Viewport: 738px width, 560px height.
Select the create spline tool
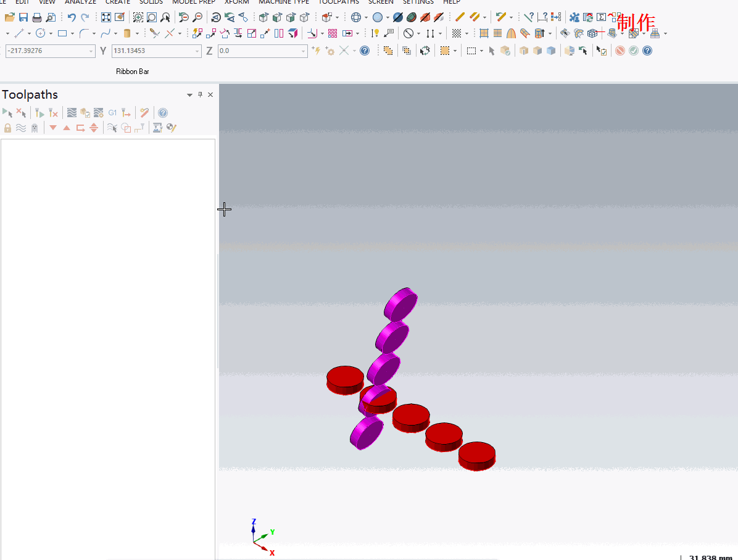[x=106, y=33]
